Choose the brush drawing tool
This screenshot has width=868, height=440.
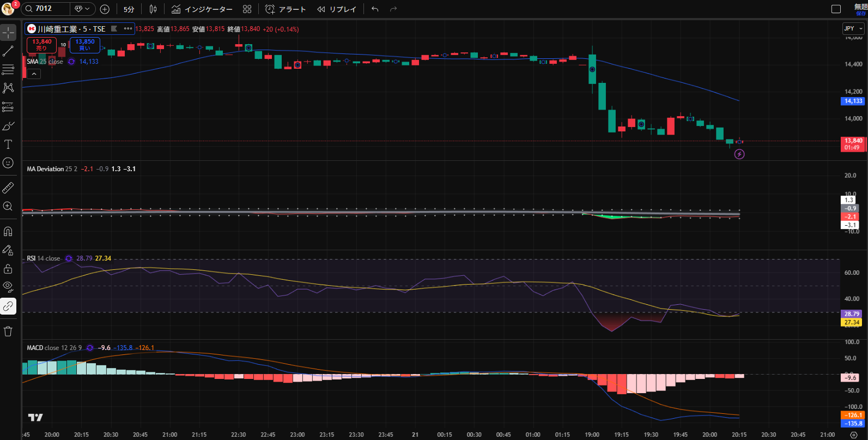pyautogui.click(x=8, y=126)
